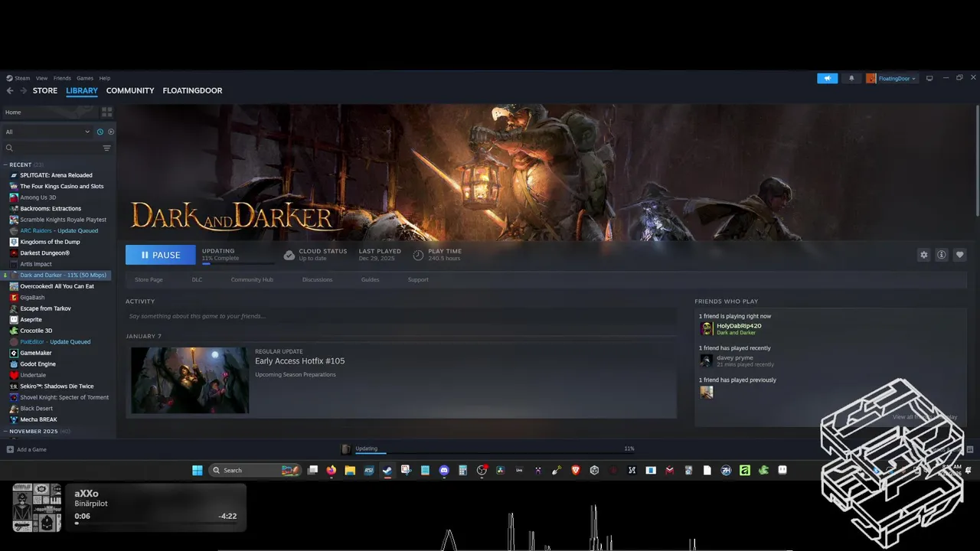
Task: Click the back navigation arrow
Action: click(10, 90)
